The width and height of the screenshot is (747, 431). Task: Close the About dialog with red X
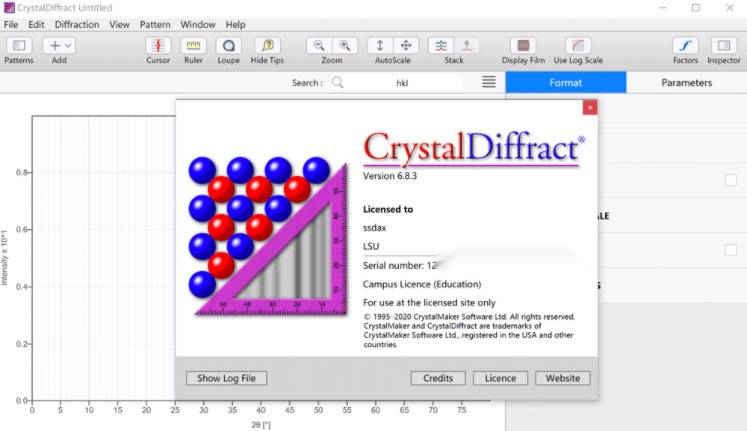(x=590, y=108)
